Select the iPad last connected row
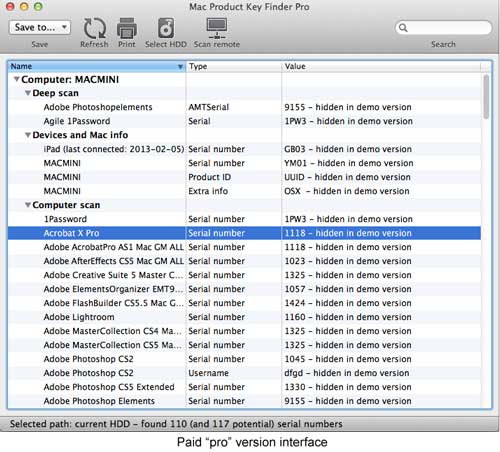The width and height of the screenshot is (500, 452). pyautogui.click(x=244, y=149)
